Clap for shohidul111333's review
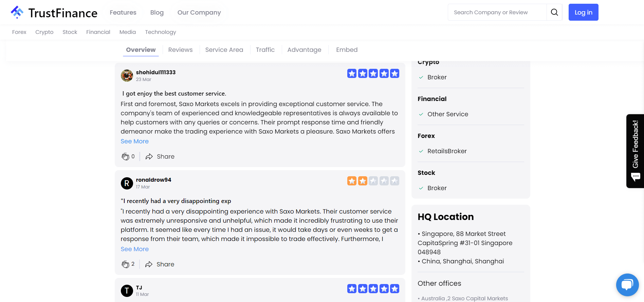 click(x=125, y=157)
